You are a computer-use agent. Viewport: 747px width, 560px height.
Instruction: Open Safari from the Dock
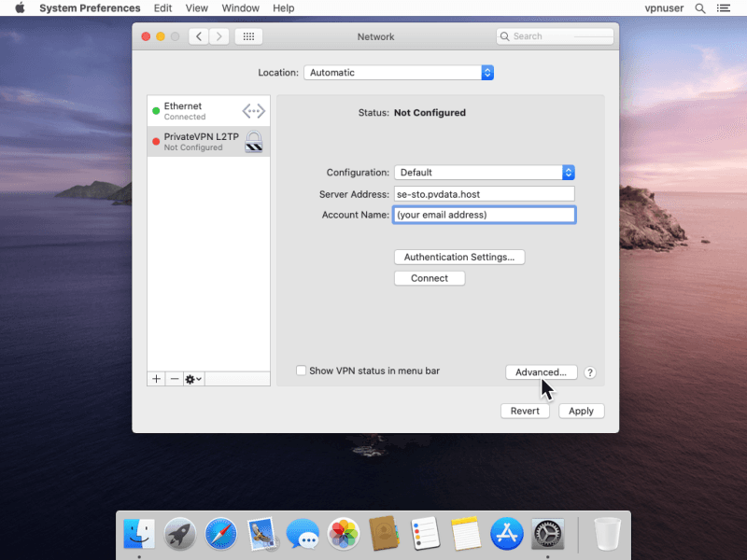pos(221,534)
